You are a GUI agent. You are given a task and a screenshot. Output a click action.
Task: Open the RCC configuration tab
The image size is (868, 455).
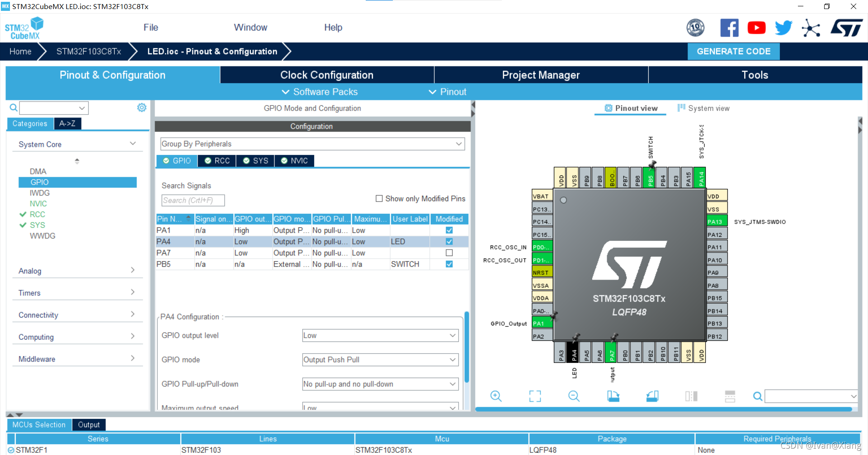point(217,161)
